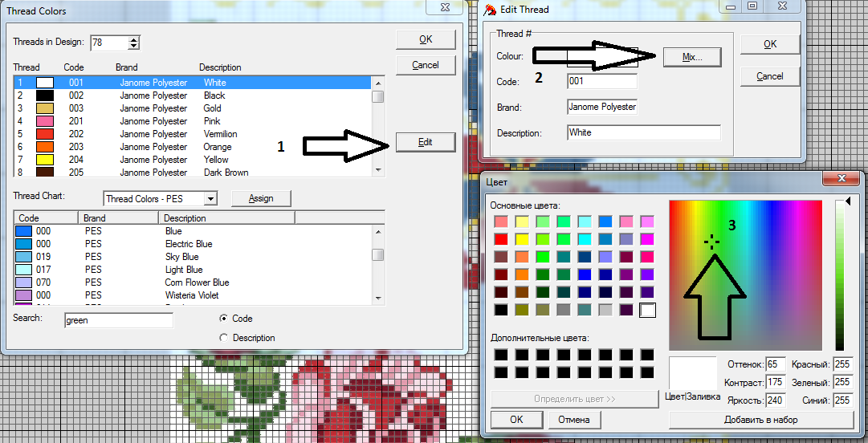Confirm with OK in the Edit Thread dialog

pyautogui.click(x=770, y=44)
